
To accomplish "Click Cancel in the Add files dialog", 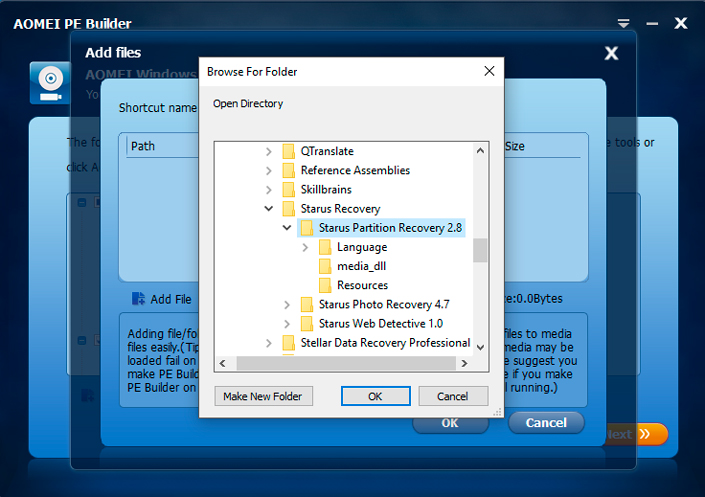I will [546, 423].
